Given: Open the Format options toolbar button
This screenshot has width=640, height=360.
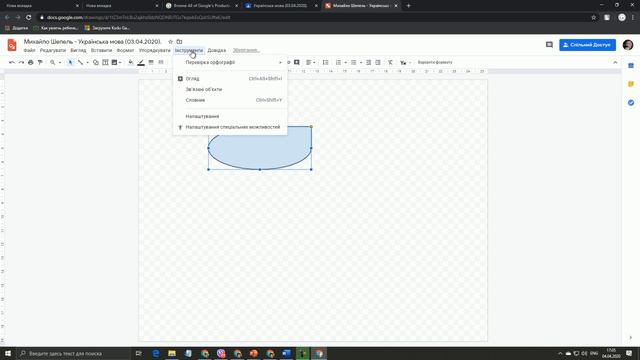Looking at the screenshot, I should click(x=435, y=62).
